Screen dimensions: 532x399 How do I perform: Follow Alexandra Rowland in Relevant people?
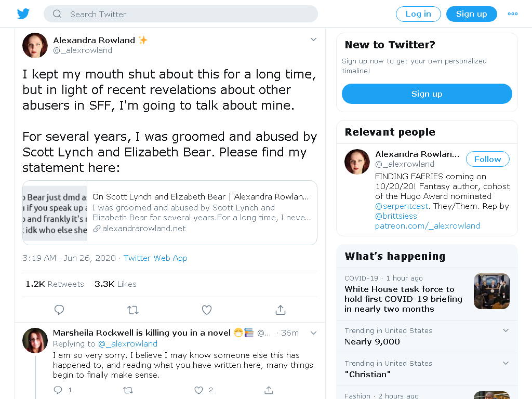(487, 159)
